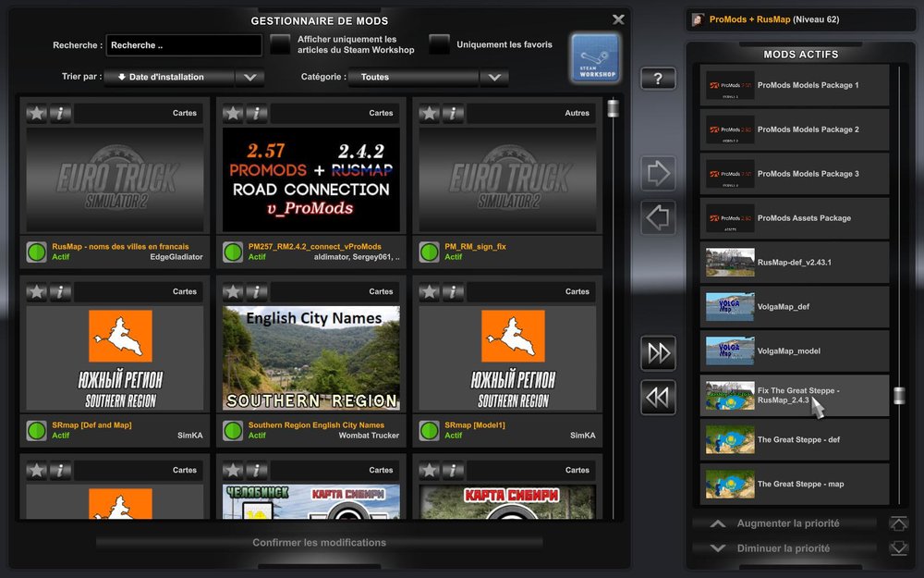Viewport: 924px width, 578px height.
Task: Star the SRmap [Model1] mod card
Action: point(429,291)
